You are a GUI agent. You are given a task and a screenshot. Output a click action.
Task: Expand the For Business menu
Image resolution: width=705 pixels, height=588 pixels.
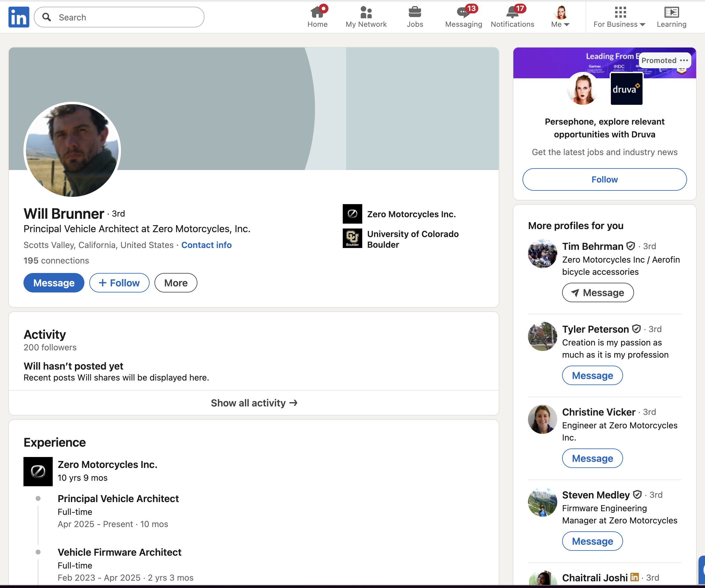[x=619, y=24]
